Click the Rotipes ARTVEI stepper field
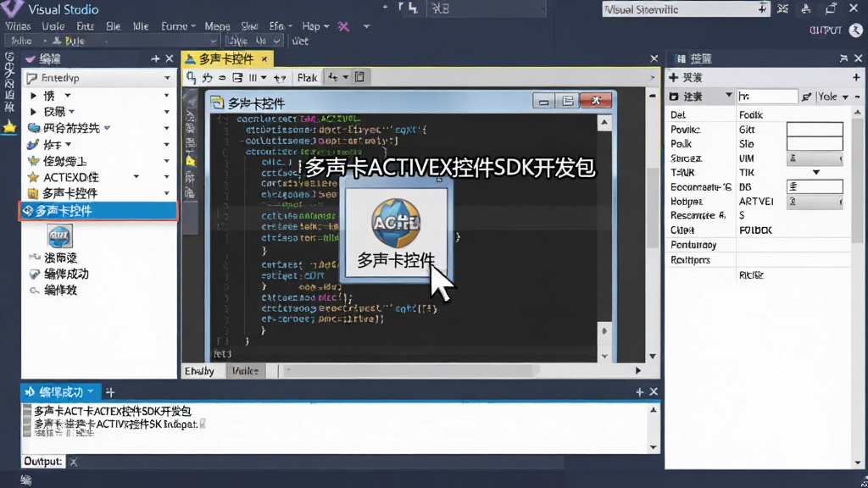The width and height of the screenshot is (868, 488). [x=815, y=202]
